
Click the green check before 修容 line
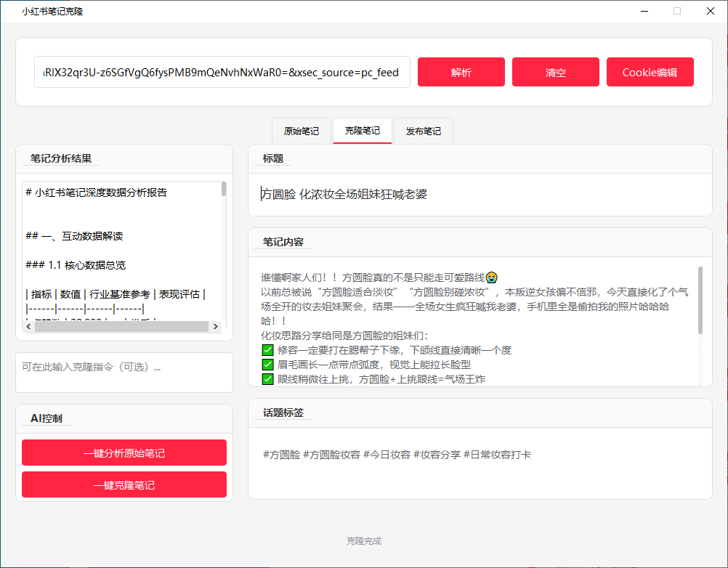coord(267,350)
